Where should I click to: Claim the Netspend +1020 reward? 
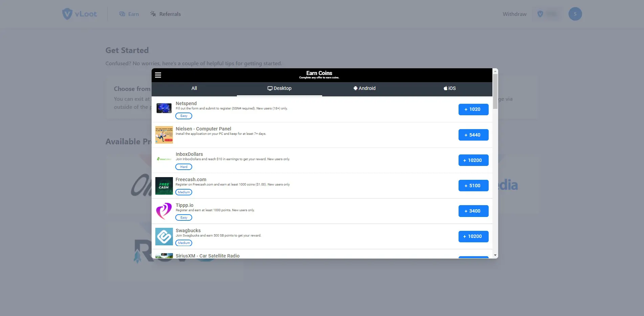(473, 110)
